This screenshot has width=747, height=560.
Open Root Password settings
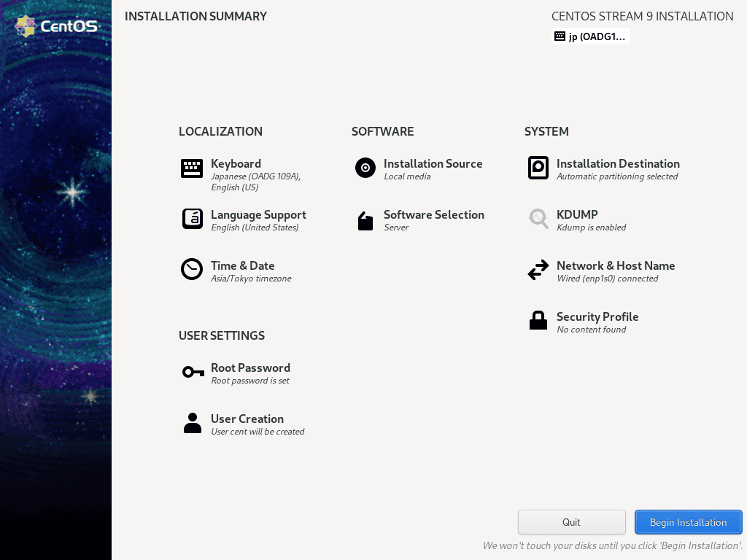coord(236,373)
